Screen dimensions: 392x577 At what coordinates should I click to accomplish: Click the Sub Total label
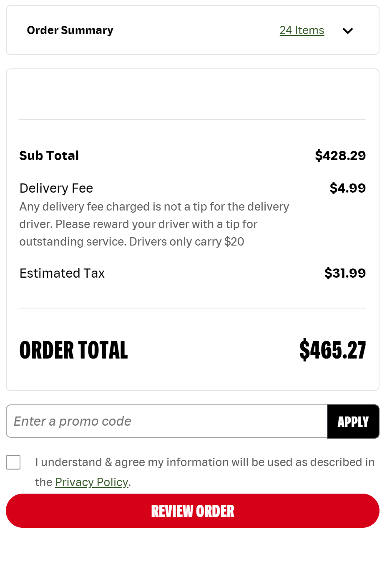(49, 156)
